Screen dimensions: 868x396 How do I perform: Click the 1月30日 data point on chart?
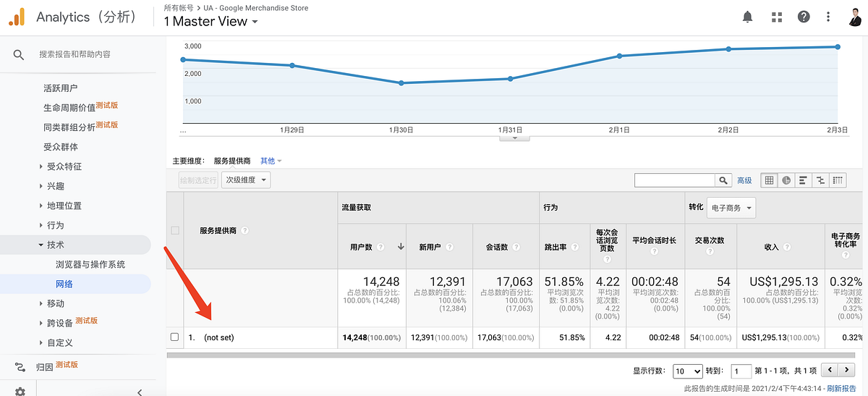(x=401, y=83)
